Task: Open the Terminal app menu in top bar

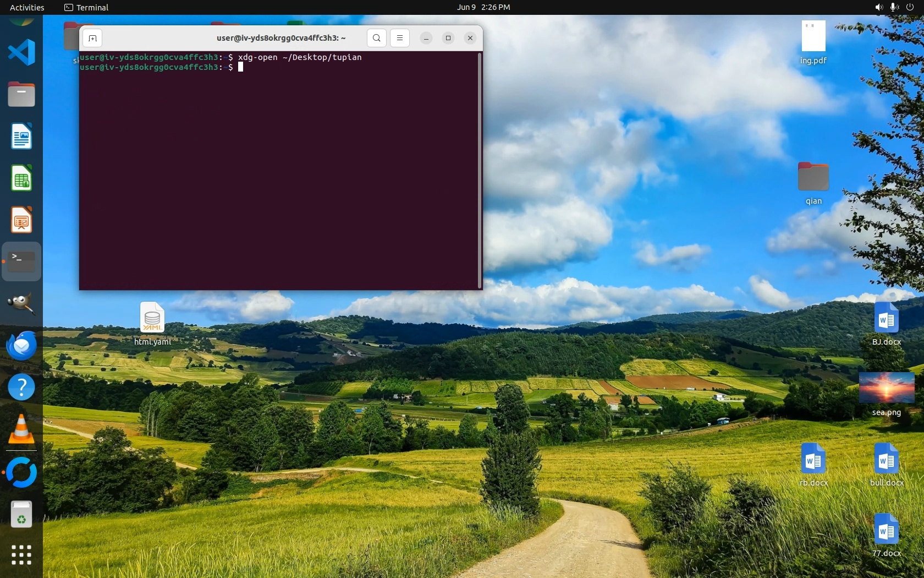Action: tap(86, 7)
